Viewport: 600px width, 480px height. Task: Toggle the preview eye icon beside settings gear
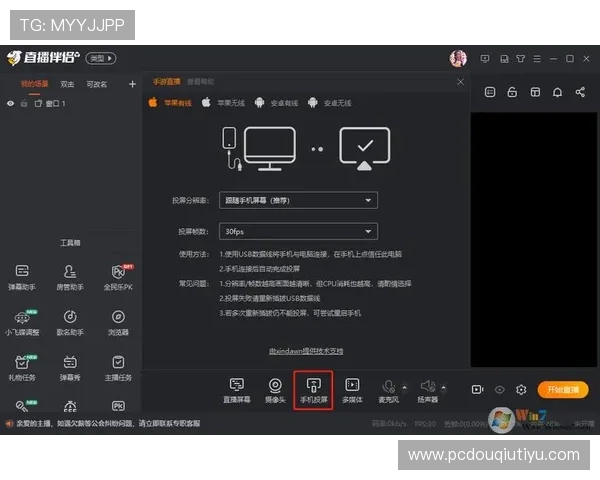[x=499, y=390]
